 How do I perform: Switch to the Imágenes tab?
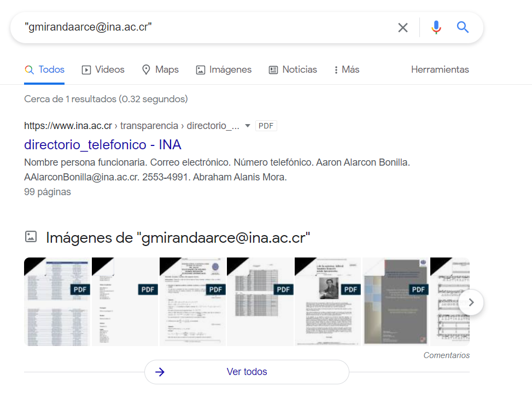[x=224, y=69]
